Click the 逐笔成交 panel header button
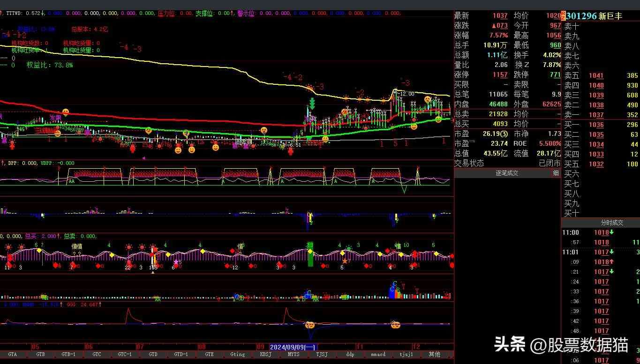 (x=507, y=173)
